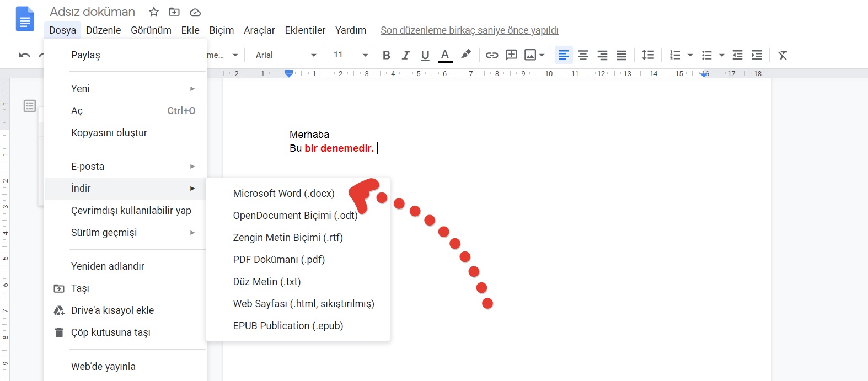Increase the paragraph indent

coord(757,55)
